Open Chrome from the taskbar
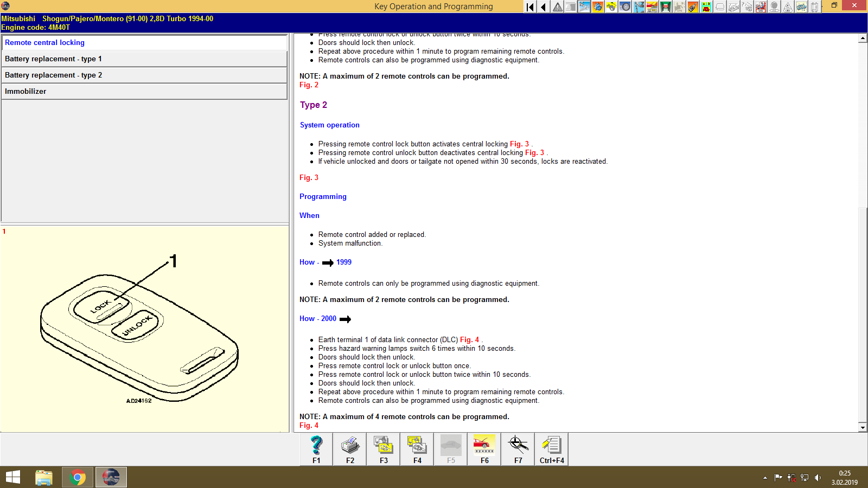868x488 pixels. [x=77, y=477]
